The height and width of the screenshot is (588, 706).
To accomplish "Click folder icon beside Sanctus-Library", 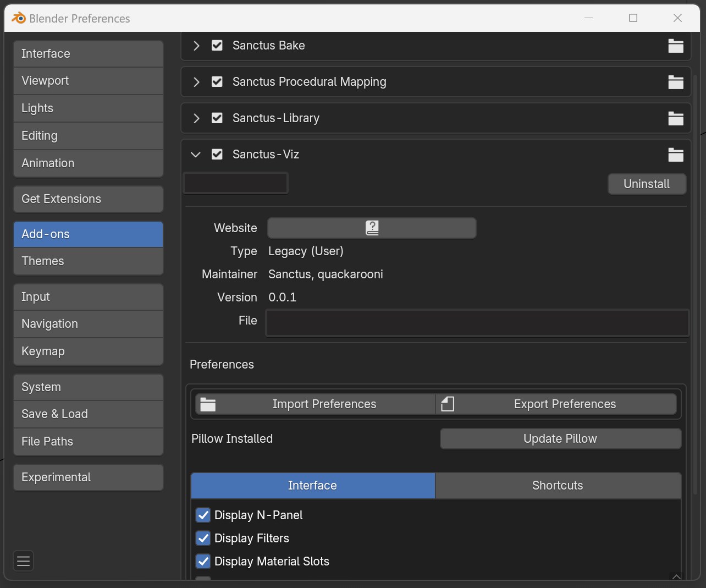I will [675, 118].
